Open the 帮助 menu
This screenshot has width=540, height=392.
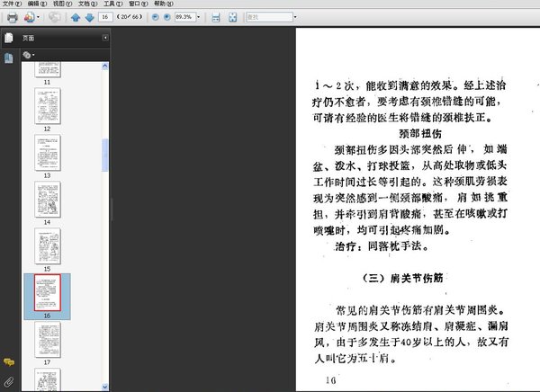pyautogui.click(x=164, y=4)
